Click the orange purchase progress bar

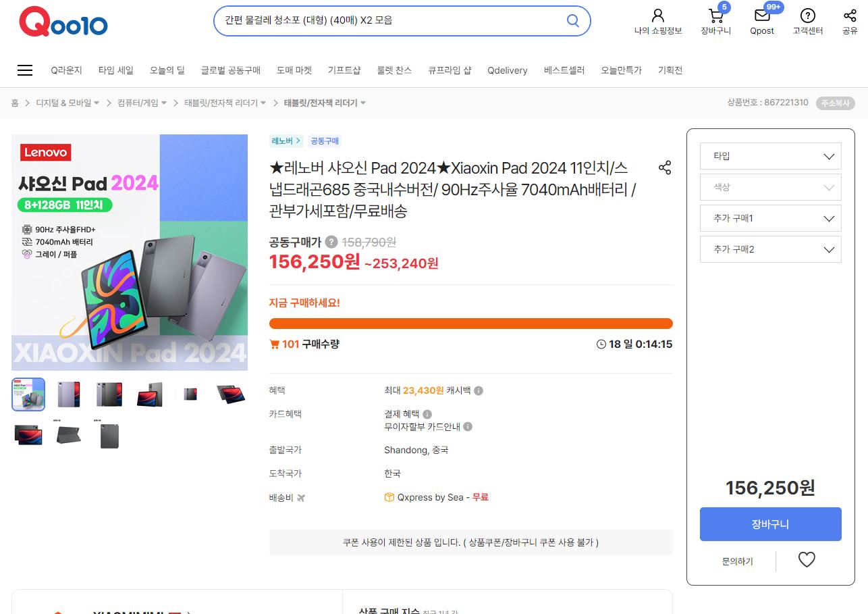pyautogui.click(x=471, y=324)
